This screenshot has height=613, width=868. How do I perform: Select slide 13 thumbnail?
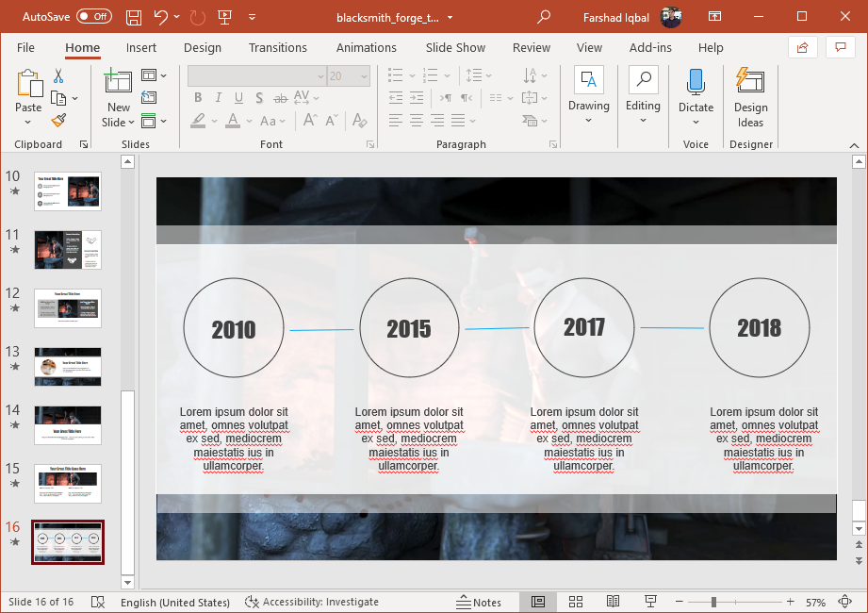point(68,366)
